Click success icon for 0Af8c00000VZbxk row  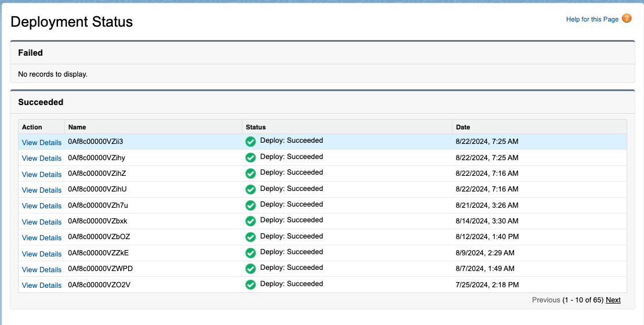[x=251, y=221]
